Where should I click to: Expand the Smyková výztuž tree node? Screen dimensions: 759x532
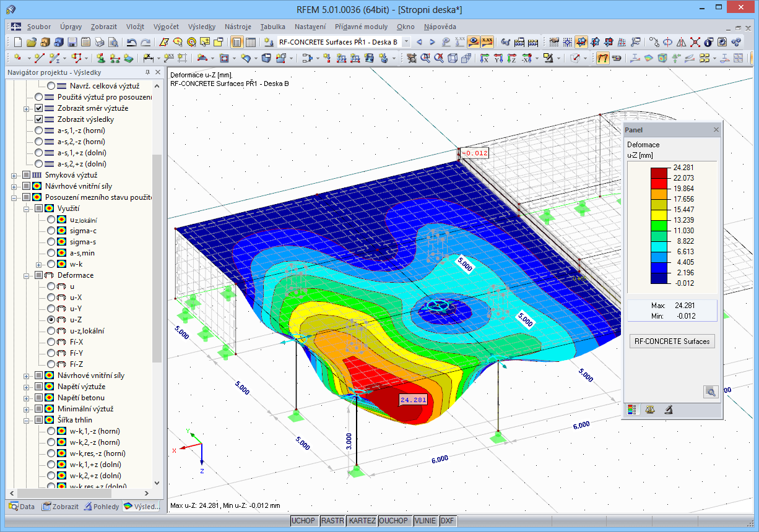point(14,175)
